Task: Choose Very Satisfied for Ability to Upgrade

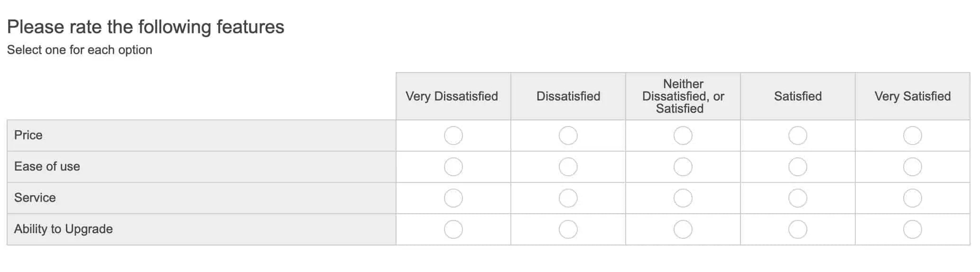Action: pyautogui.click(x=912, y=229)
